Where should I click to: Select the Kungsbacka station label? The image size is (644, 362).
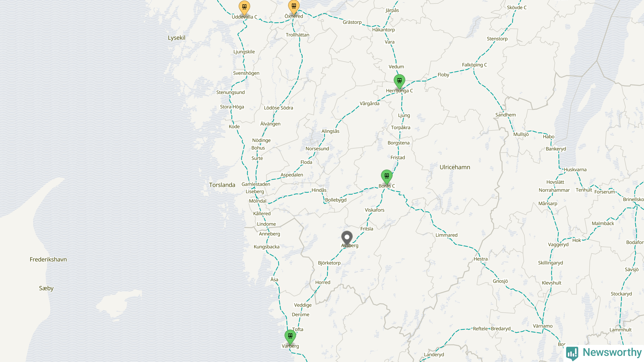click(x=267, y=247)
